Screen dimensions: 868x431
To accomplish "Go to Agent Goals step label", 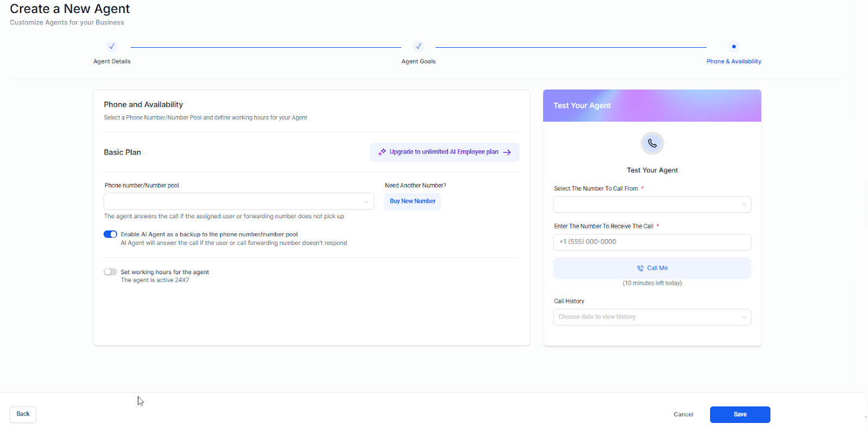I will 418,61.
